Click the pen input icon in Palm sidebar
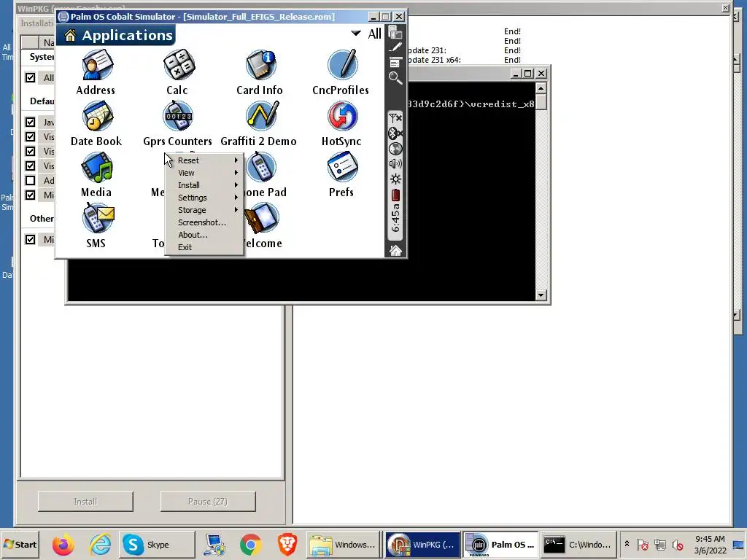This screenshot has width=747, height=560. pos(395,47)
